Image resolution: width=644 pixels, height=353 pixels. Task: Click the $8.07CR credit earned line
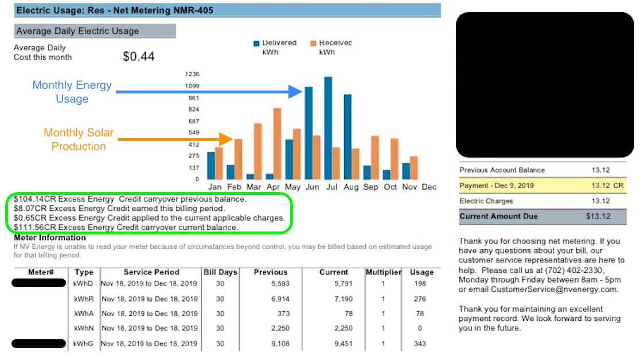click(x=119, y=209)
